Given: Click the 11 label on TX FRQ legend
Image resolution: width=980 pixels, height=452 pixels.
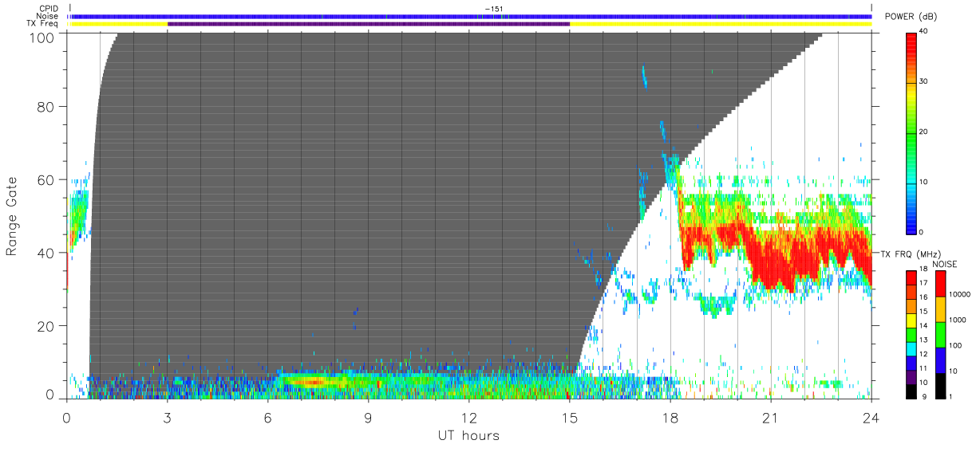Looking at the screenshot, I should pos(923,368).
